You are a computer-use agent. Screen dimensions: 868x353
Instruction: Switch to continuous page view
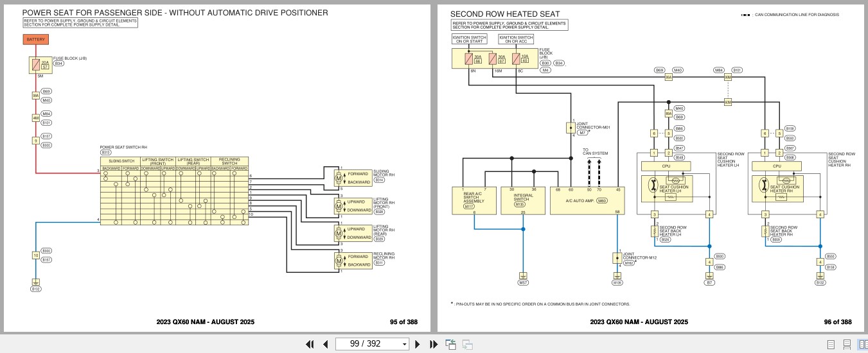847,344
